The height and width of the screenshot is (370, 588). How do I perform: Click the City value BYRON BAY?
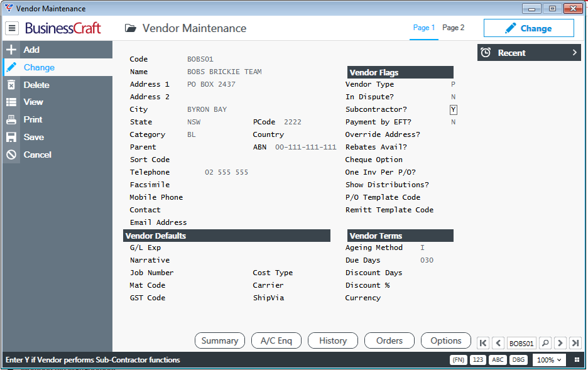[x=207, y=109]
